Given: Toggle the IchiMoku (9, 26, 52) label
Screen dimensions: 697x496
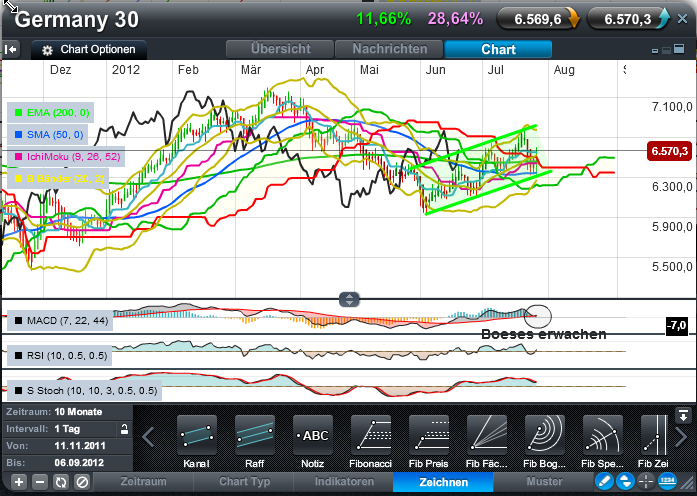Looking at the screenshot, I should tap(66, 156).
